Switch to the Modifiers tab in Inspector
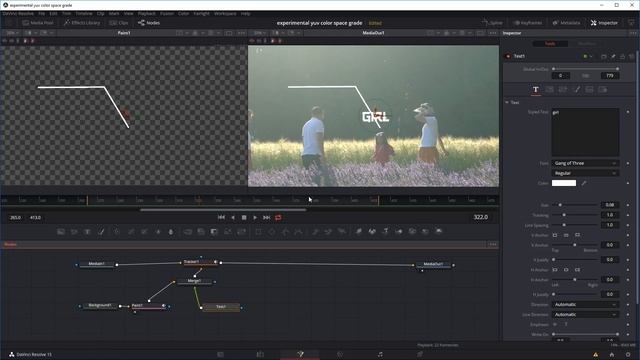The height and width of the screenshot is (360, 640). [587, 44]
